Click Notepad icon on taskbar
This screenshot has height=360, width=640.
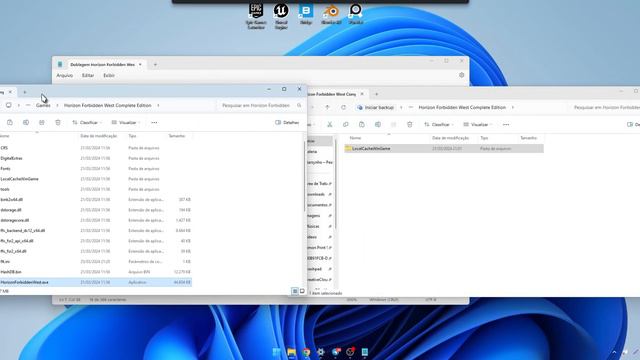click(364, 352)
